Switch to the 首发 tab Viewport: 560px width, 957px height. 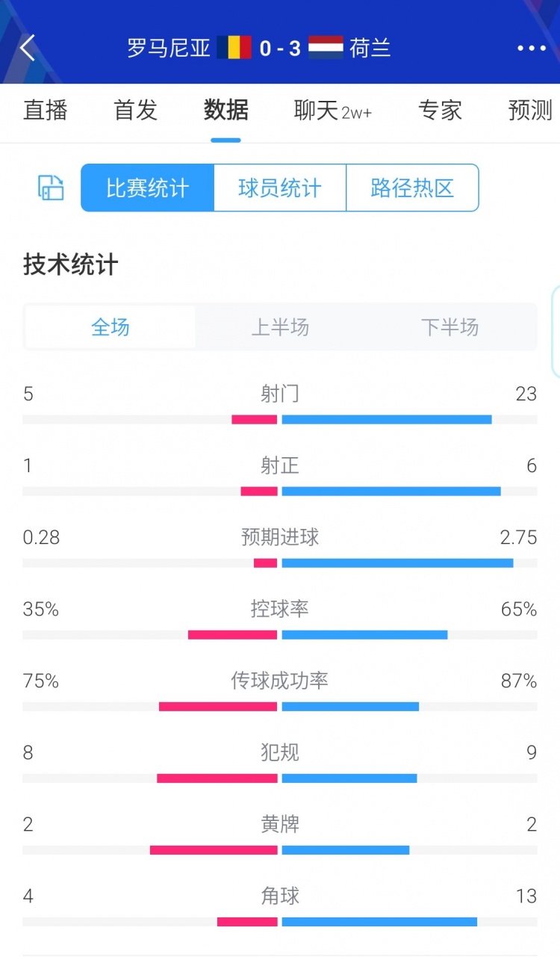pos(136,111)
